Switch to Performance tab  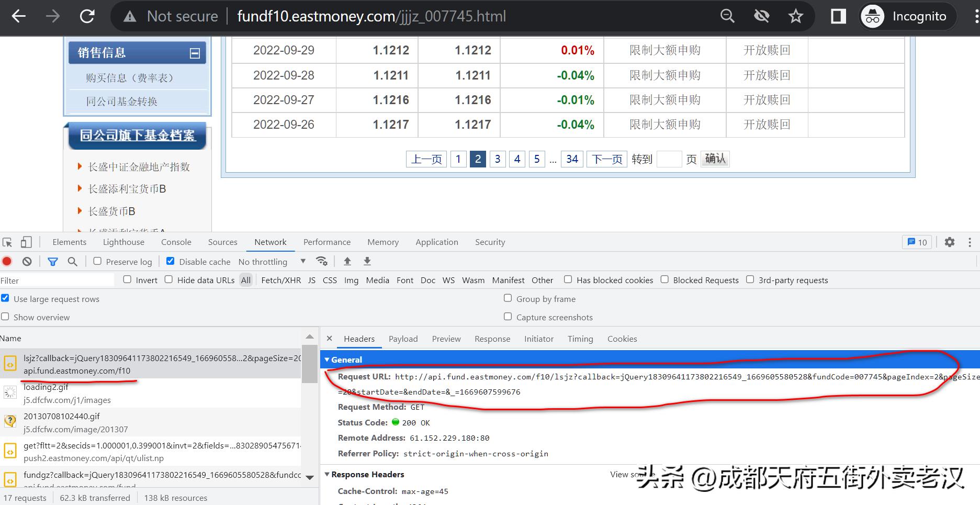(x=327, y=242)
